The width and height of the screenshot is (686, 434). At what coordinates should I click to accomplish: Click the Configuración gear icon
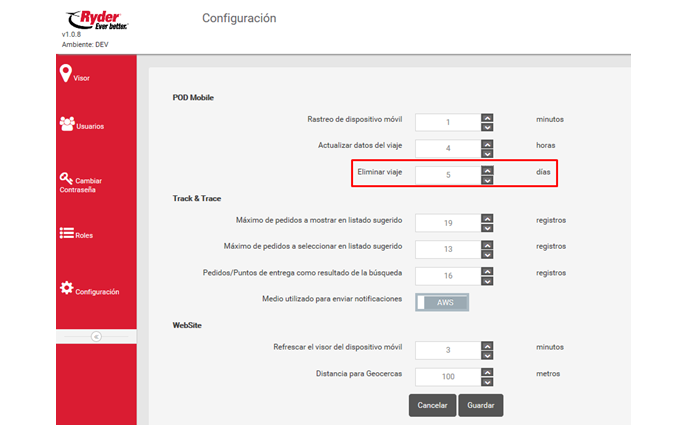pos(66,289)
